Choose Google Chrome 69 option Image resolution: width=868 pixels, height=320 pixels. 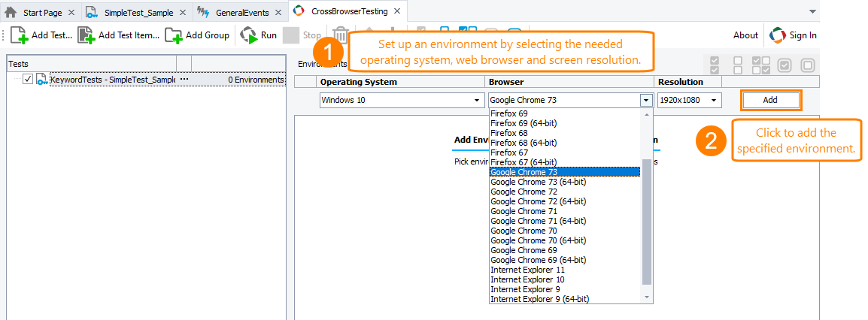pyautogui.click(x=565, y=250)
